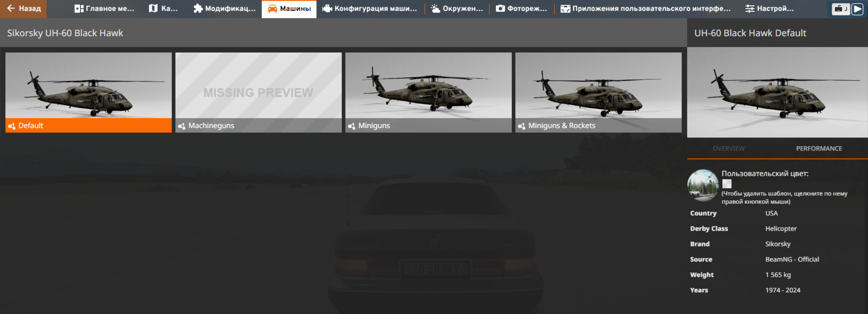The height and width of the screenshot is (314, 868).
Task: Click the Country value USA
Action: (771, 213)
